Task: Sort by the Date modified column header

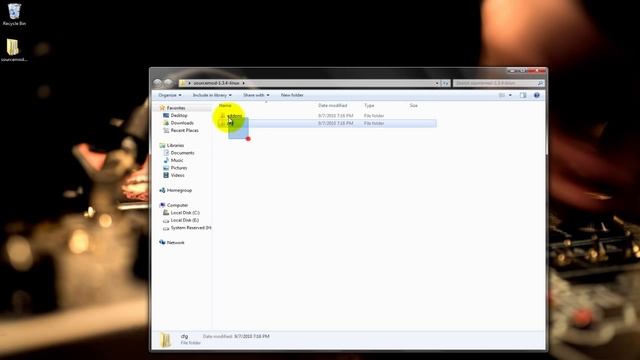Action: [x=333, y=105]
